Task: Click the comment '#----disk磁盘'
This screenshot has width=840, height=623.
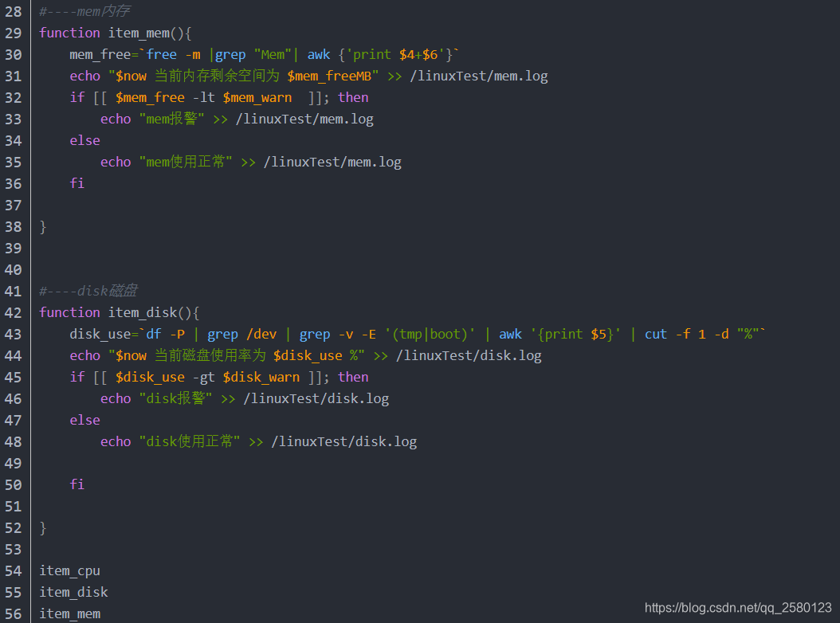Action: (x=88, y=291)
